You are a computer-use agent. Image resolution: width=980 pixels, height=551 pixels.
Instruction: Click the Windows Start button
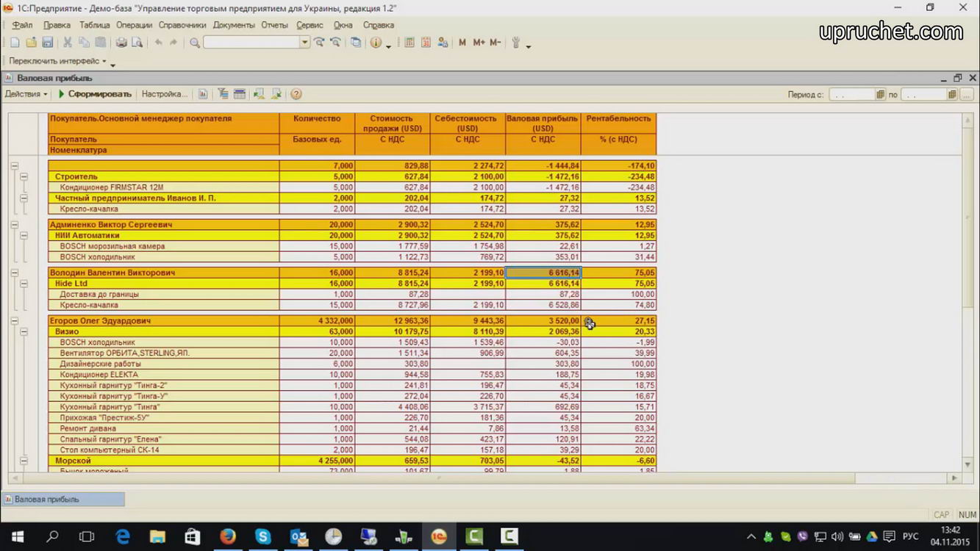17,537
